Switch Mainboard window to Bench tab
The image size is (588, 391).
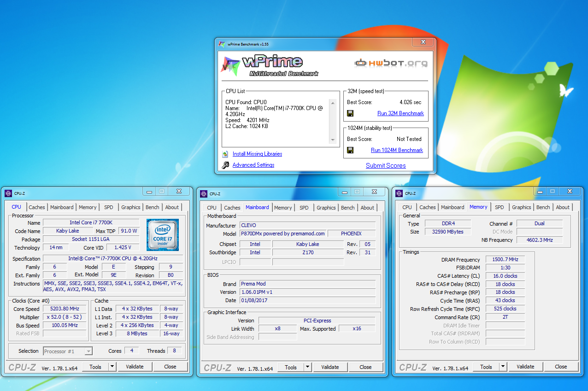348,208
